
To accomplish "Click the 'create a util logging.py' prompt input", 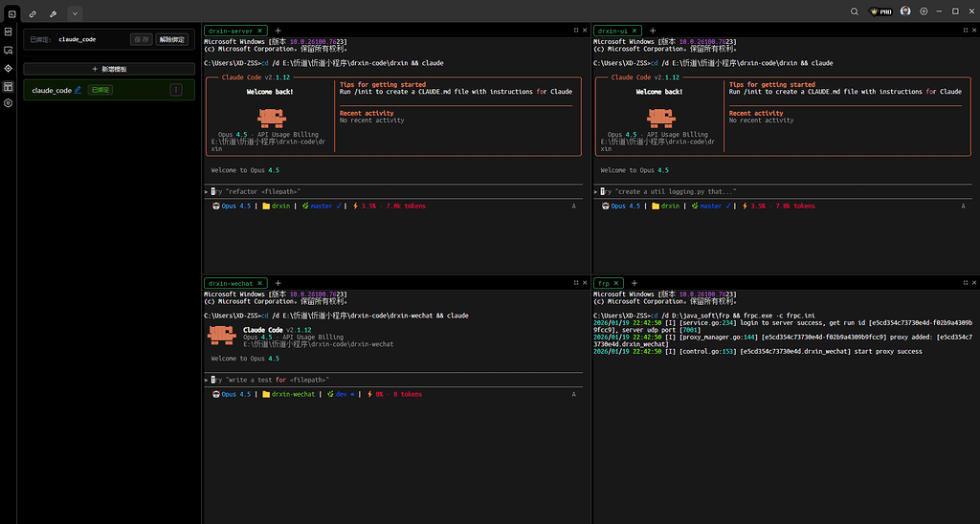I will pyautogui.click(x=784, y=192).
